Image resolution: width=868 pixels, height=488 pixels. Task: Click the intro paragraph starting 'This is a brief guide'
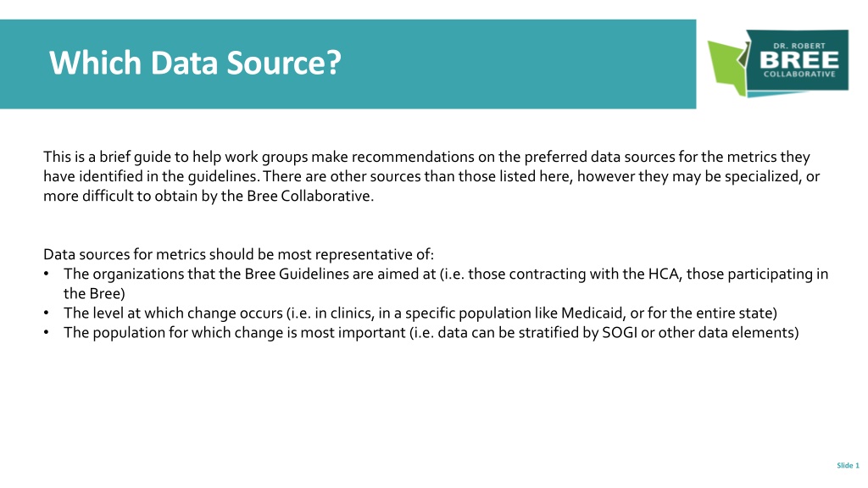tap(431, 176)
